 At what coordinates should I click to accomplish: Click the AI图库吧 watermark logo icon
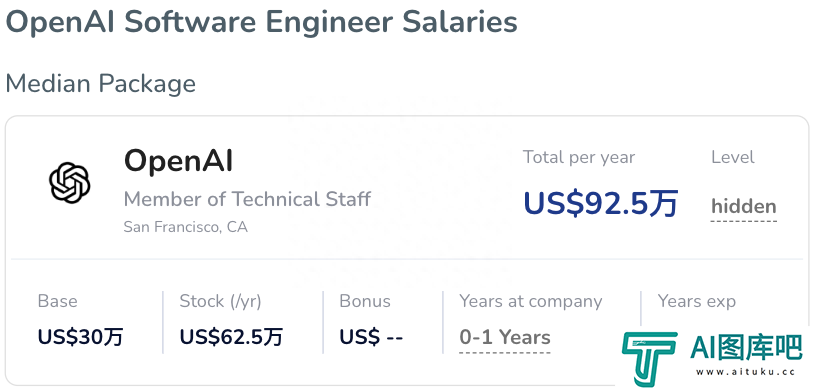click(x=650, y=359)
